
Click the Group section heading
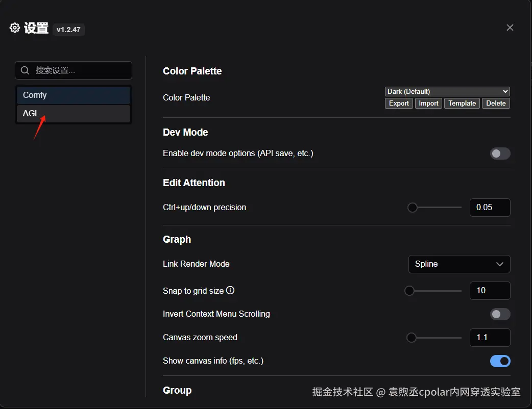177,390
